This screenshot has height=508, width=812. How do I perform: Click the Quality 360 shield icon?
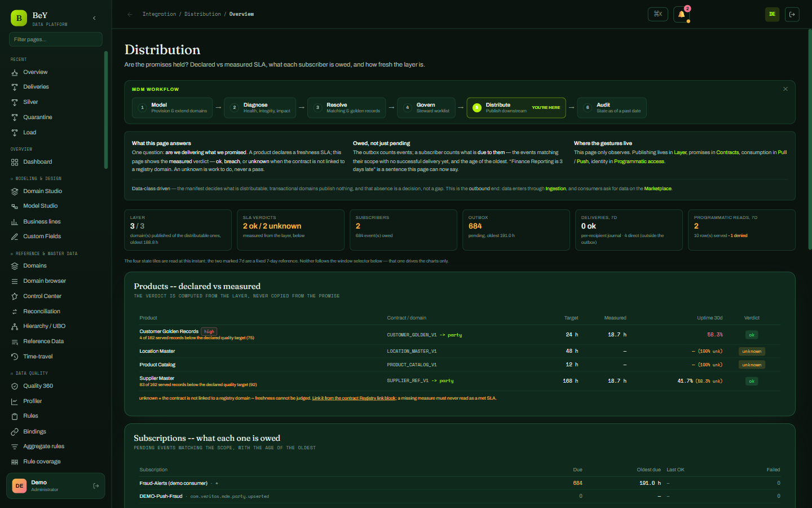point(15,386)
